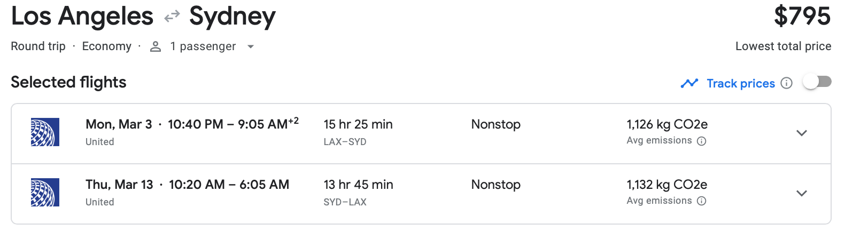
Task: Click the Track prices link text
Action: coord(741,83)
